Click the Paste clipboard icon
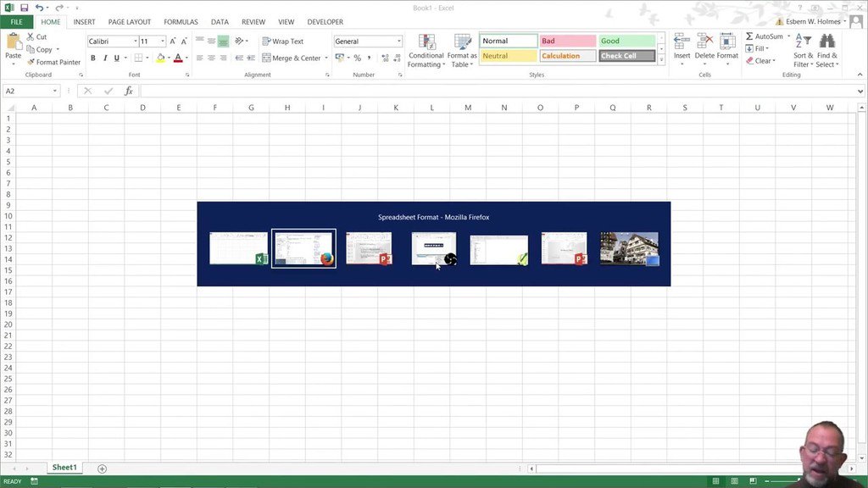This screenshot has height=488, width=868. click(13, 42)
